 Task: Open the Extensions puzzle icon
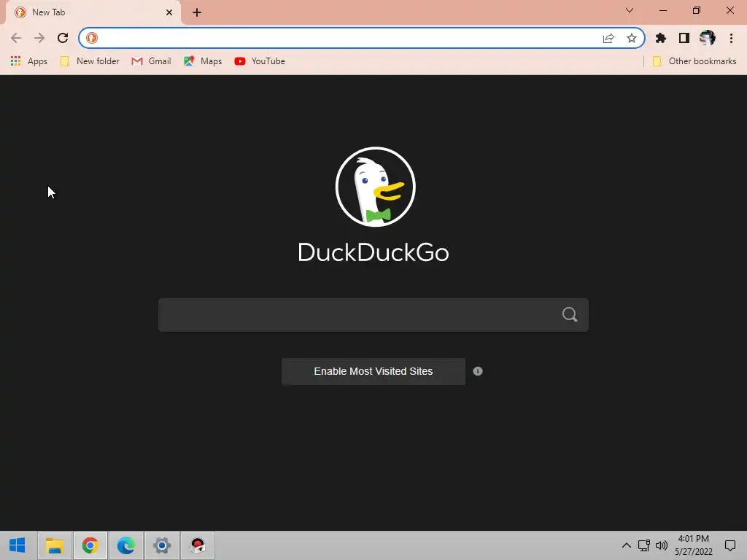click(661, 38)
